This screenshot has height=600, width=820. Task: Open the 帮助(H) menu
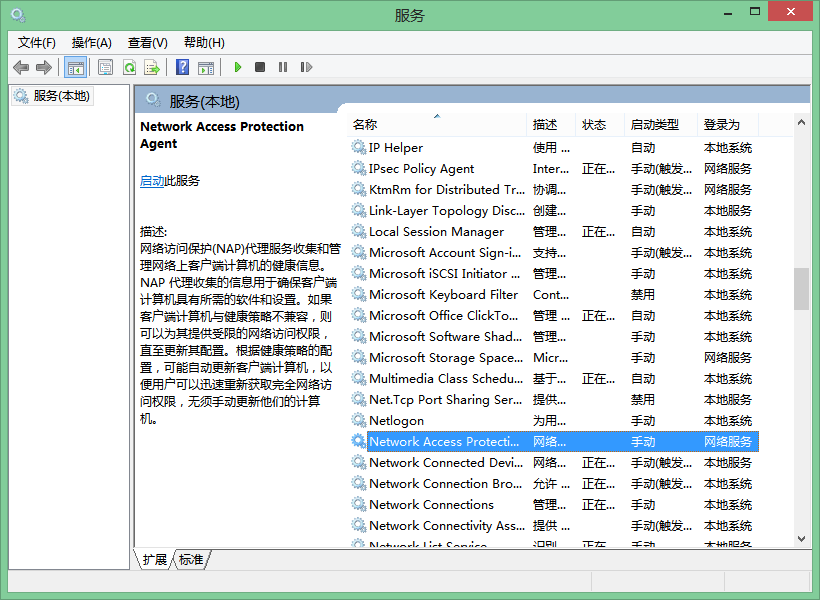pyautogui.click(x=204, y=42)
